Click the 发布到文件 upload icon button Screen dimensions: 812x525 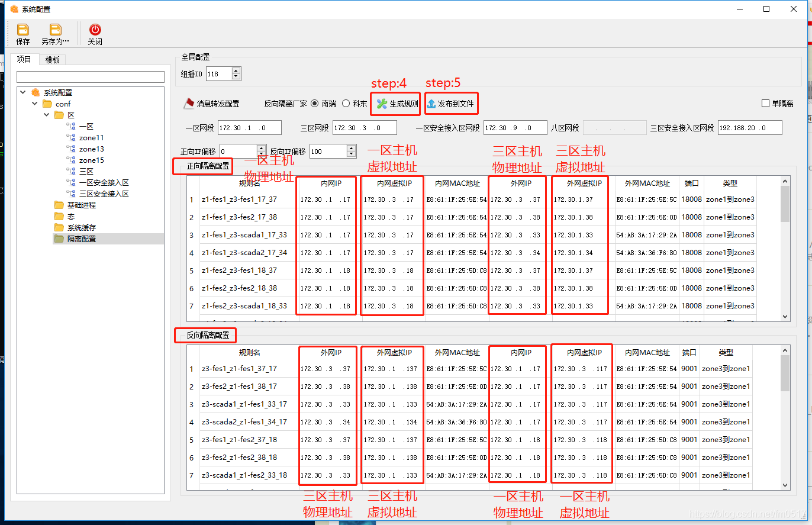click(451, 104)
